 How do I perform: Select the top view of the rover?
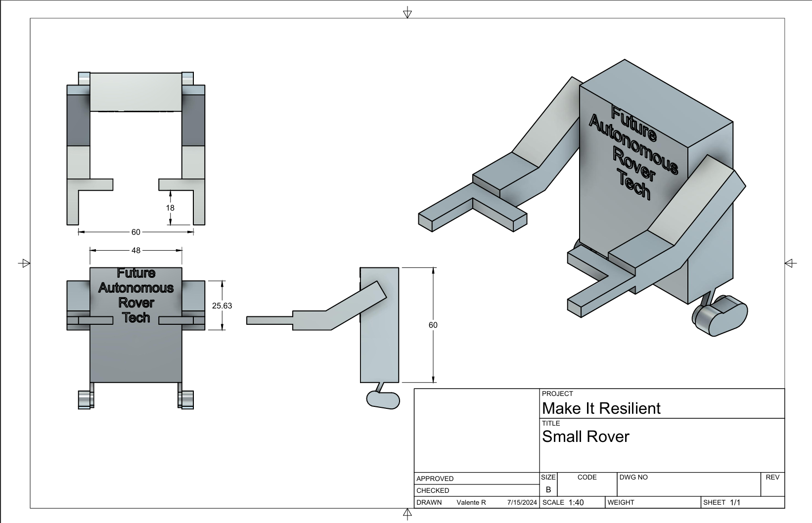(136, 148)
